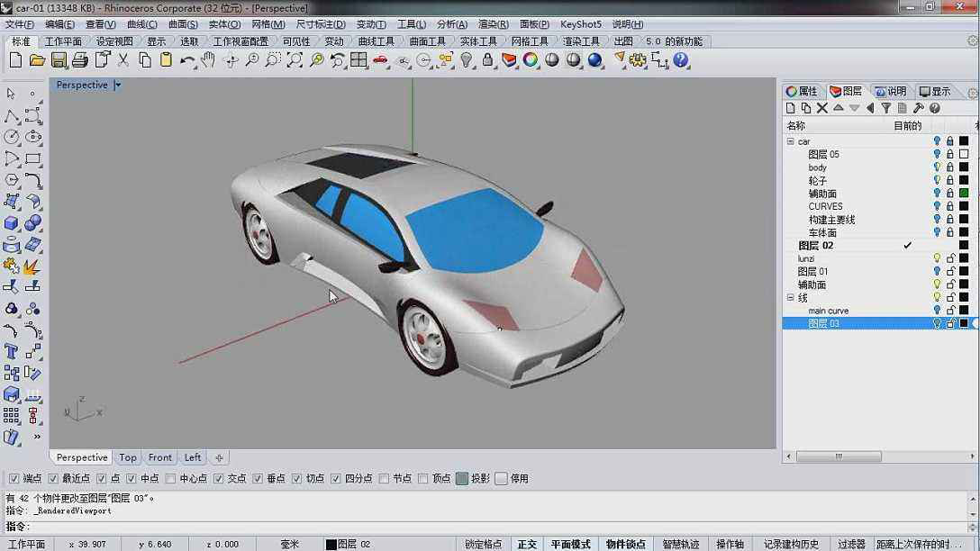Delete layer using the X icon
980x551 pixels.
click(821, 108)
